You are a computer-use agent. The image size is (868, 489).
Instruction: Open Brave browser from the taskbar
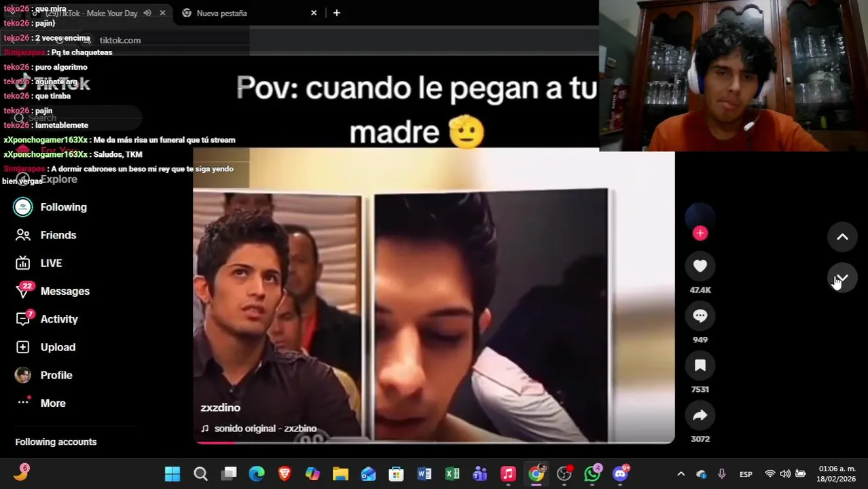click(x=285, y=474)
